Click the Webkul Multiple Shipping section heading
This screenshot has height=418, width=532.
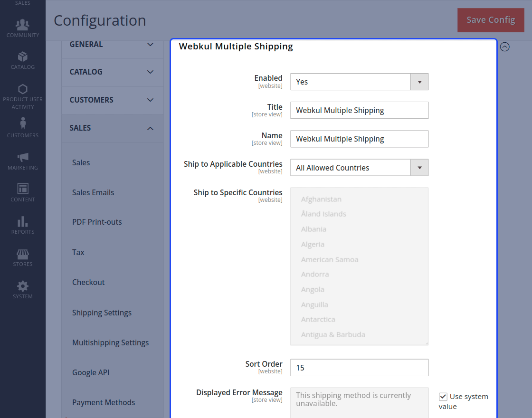tap(236, 47)
